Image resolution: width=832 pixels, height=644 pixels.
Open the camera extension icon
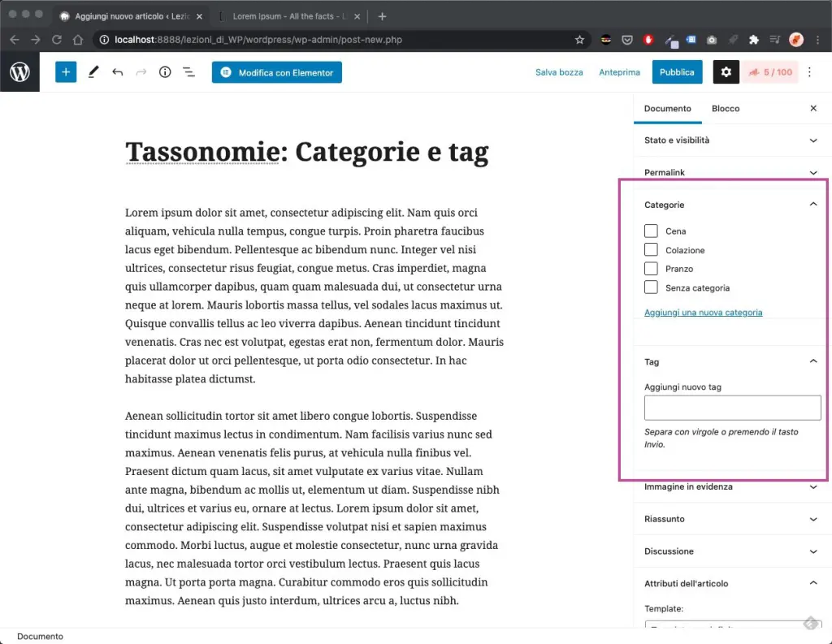[712, 40]
